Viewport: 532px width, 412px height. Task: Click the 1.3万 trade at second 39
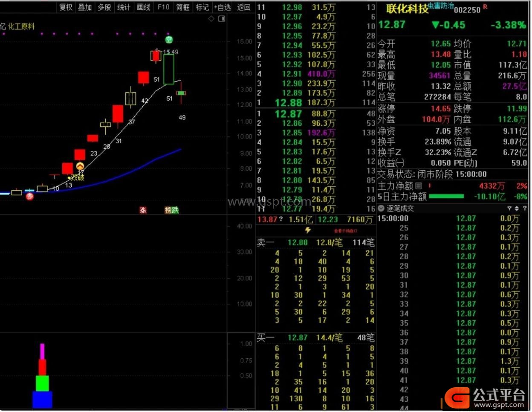(x=510, y=361)
